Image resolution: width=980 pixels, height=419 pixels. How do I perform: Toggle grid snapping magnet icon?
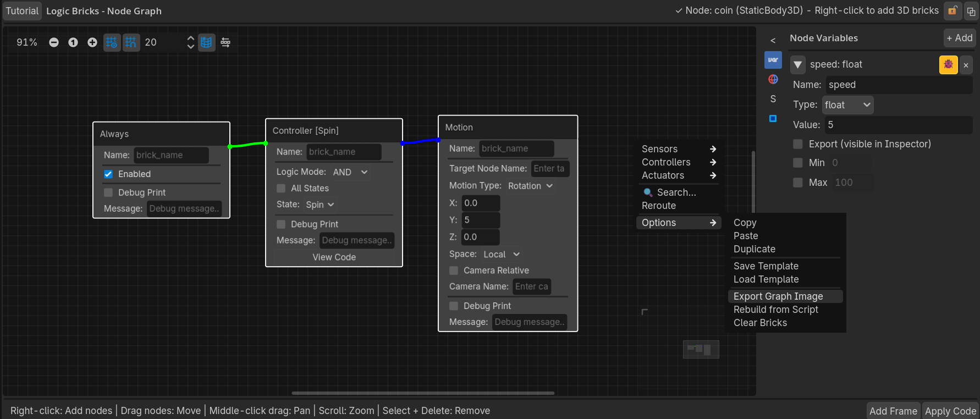pos(131,42)
